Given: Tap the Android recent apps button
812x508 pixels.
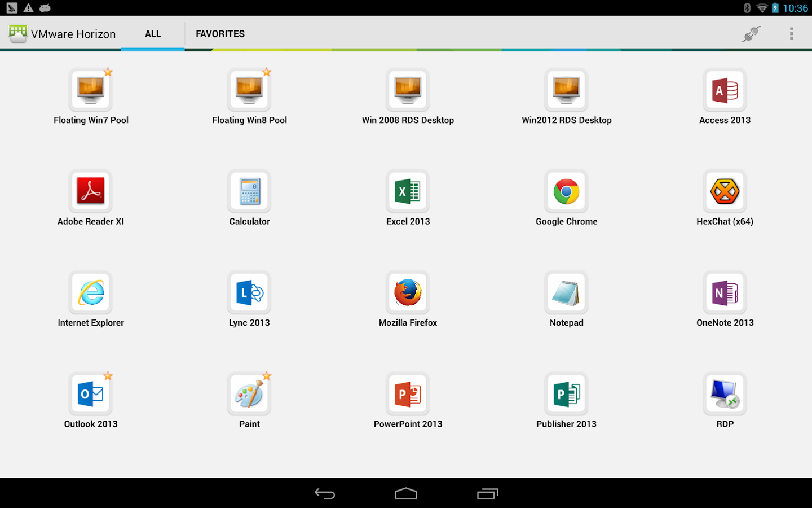Looking at the screenshot, I should coord(488,494).
